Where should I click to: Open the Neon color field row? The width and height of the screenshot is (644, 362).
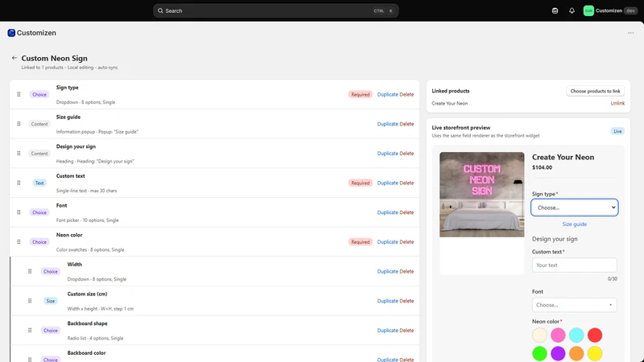pos(214,242)
